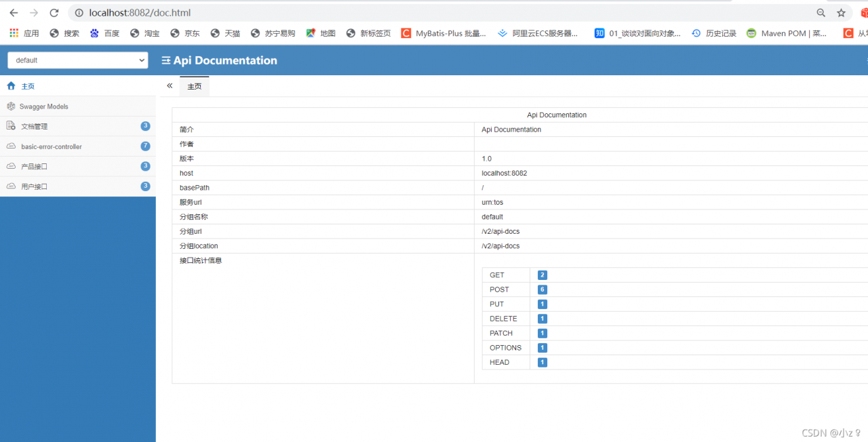868x442 pixels.
Task: Expand the 用户接口 API group
Action: click(78, 186)
